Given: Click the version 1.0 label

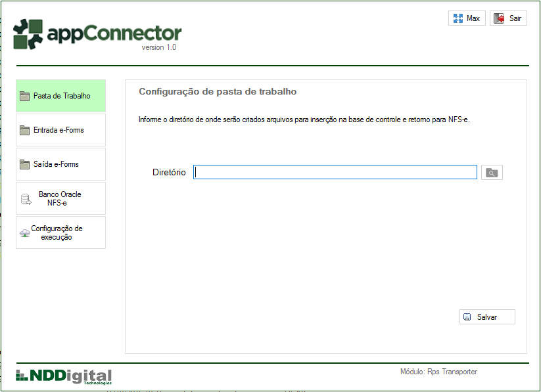Looking at the screenshot, I should tap(158, 47).
